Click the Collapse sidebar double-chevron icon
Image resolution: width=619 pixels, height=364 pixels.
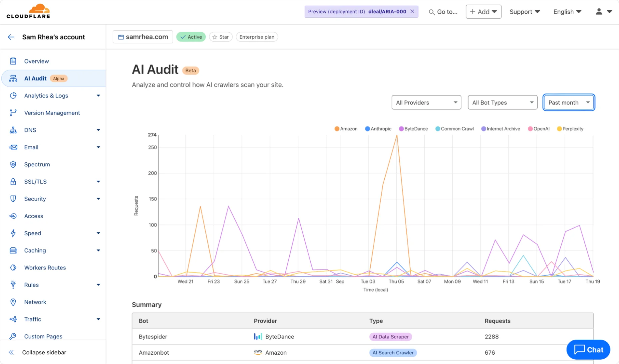11,352
